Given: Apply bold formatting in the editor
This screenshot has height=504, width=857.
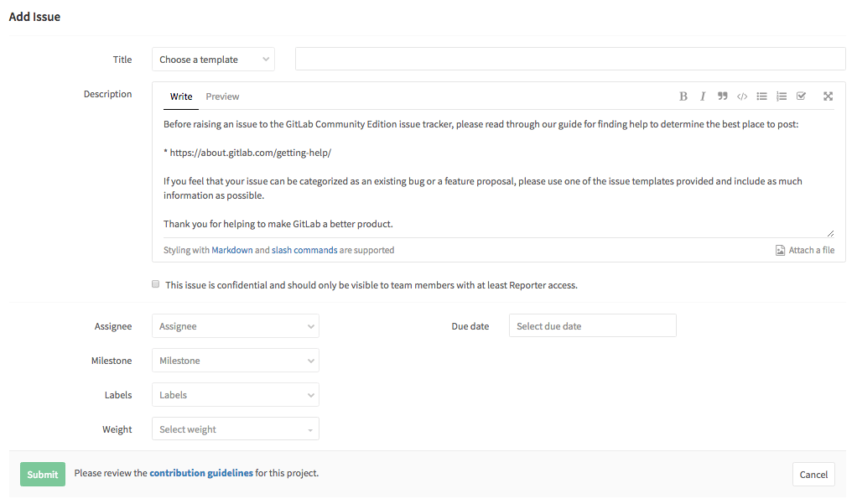Looking at the screenshot, I should click(x=683, y=96).
